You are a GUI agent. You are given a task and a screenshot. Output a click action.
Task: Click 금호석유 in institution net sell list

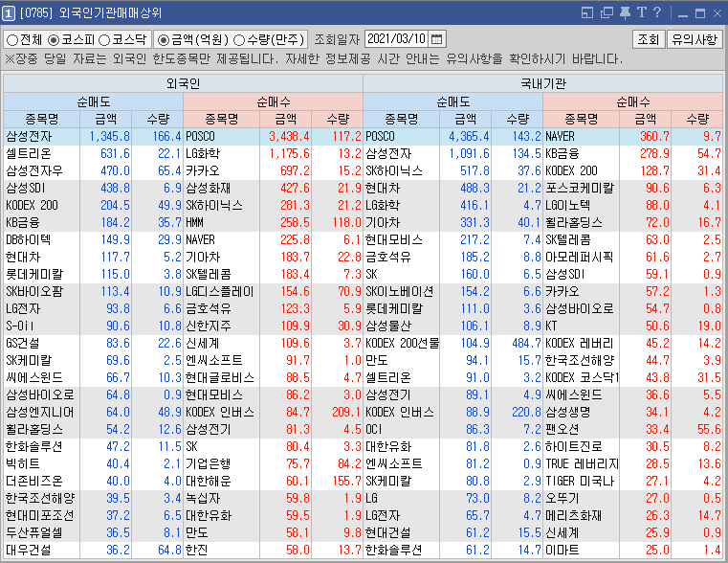coord(388,257)
